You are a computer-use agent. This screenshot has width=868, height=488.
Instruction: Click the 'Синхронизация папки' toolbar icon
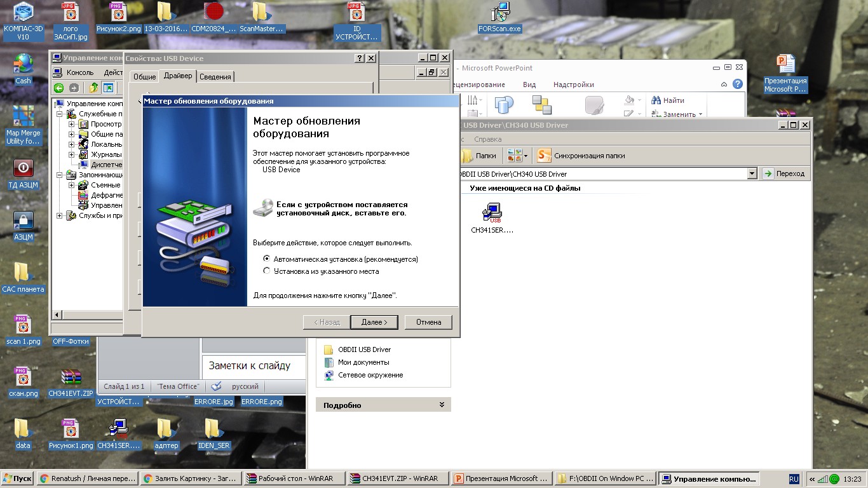[544, 156]
